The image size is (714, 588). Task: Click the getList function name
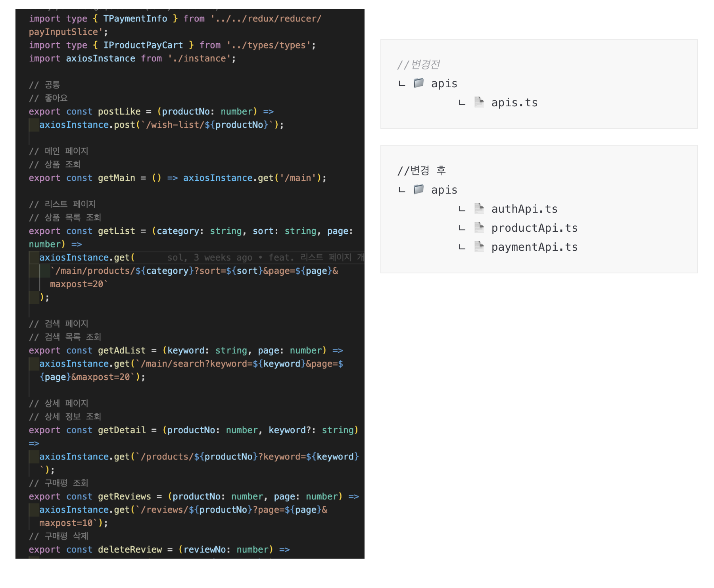pos(116,231)
